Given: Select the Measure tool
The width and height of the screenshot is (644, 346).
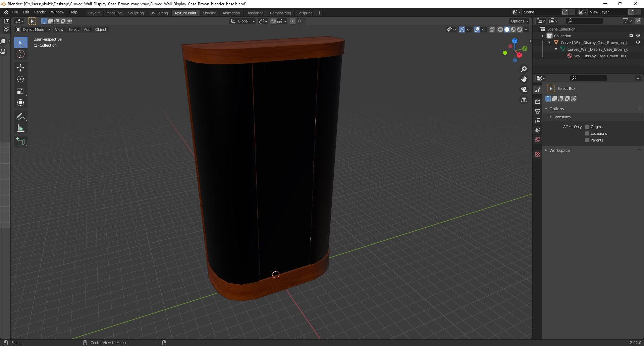Looking at the screenshot, I should click(20, 128).
